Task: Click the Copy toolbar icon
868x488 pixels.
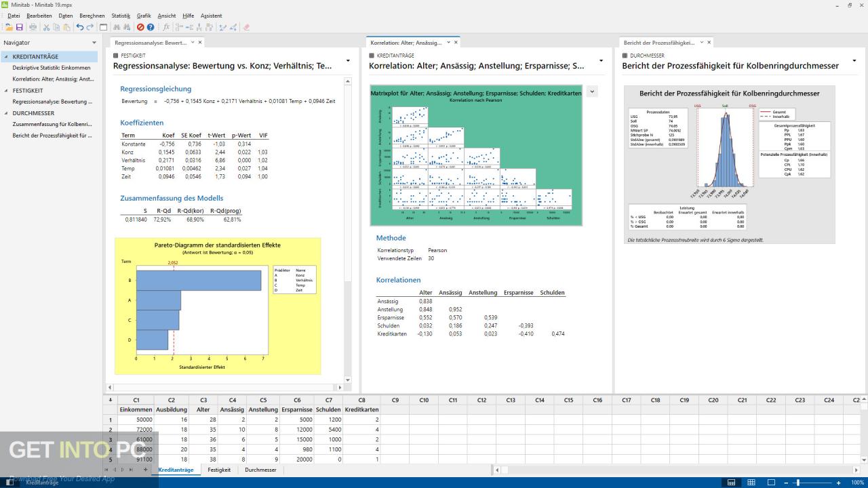Action: tap(56, 27)
